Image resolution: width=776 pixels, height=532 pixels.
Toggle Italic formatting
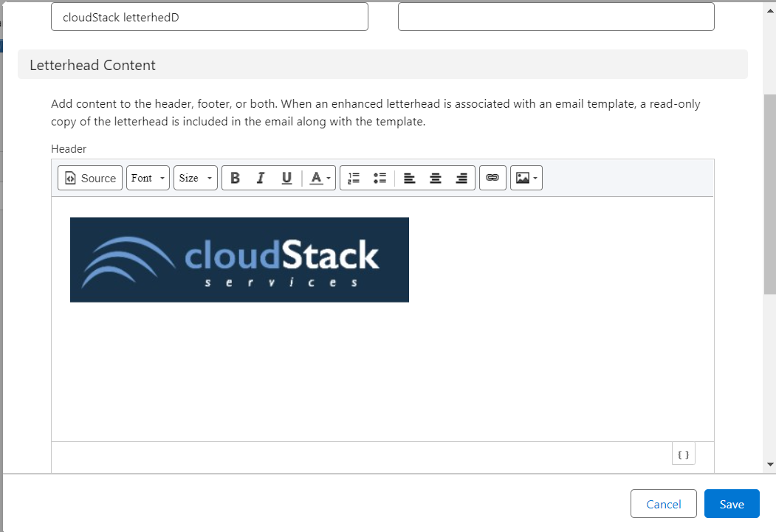(261, 178)
